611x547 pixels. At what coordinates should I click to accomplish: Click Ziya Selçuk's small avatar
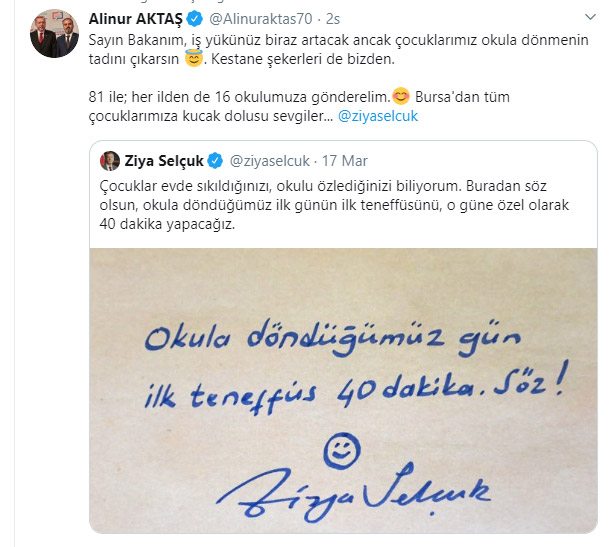tap(110, 161)
